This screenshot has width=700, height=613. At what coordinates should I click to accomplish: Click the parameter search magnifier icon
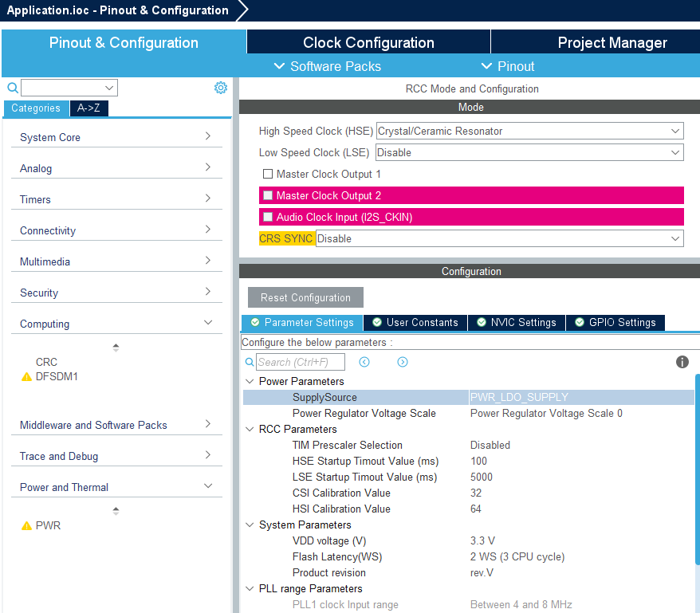[x=250, y=362]
